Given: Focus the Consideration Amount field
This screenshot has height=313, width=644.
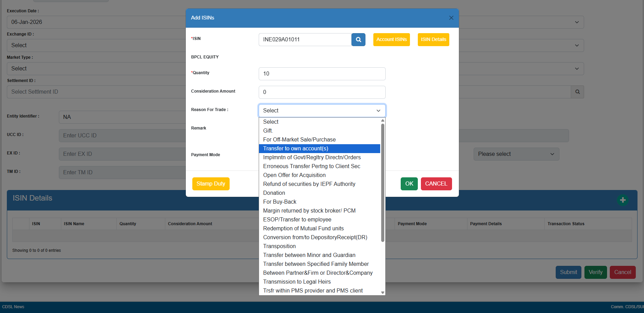Looking at the screenshot, I should [x=322, y=92].
